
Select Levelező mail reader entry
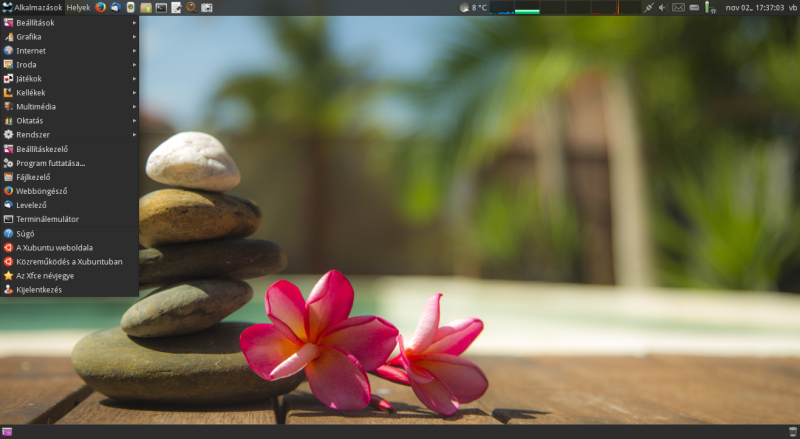pyautogui.click(x=69, y=205)
